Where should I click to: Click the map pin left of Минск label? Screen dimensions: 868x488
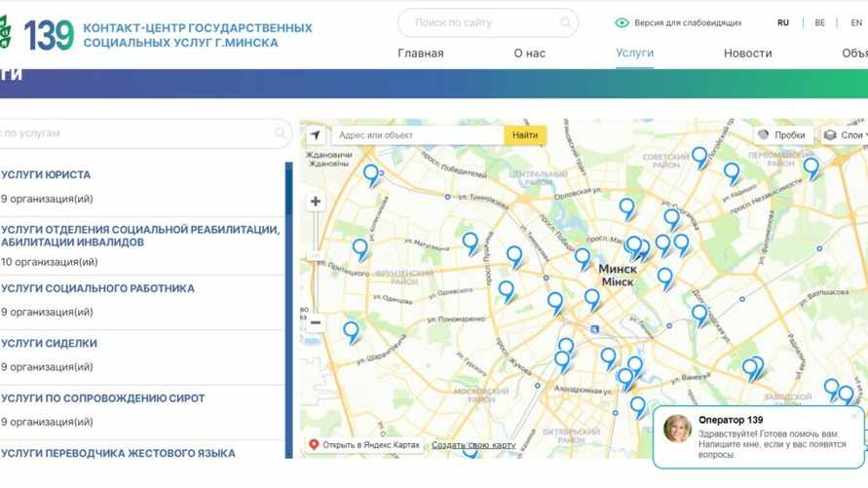pyautogui.click(x=583, y=259)
